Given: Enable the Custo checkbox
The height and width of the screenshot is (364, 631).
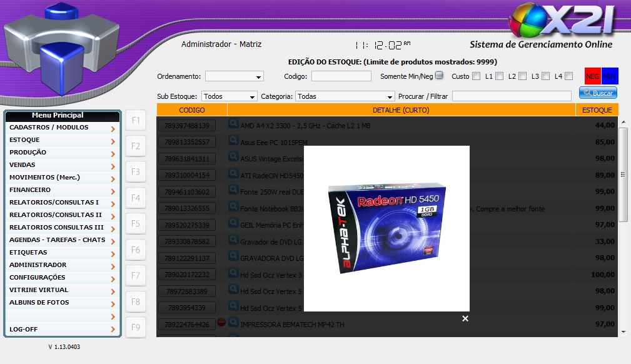Looking at the screenshot, I should (x=476, y=76).
